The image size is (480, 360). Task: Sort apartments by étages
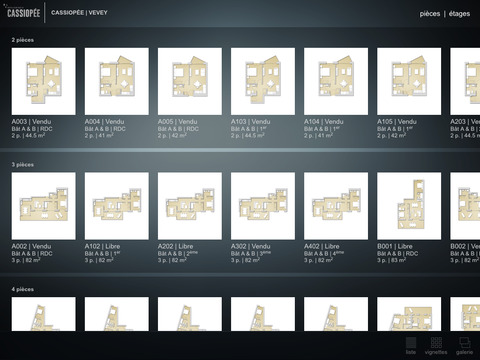coord(459,14)
